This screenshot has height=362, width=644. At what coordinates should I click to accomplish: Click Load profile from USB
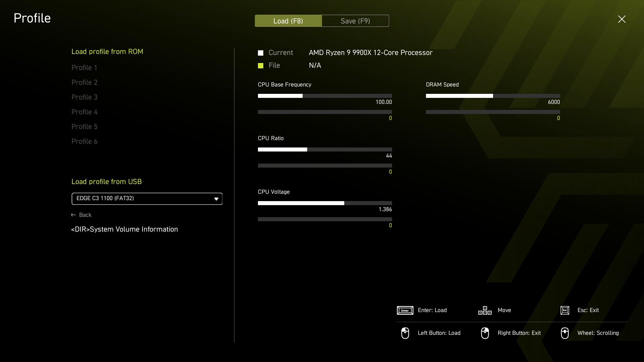pos(106,181)
